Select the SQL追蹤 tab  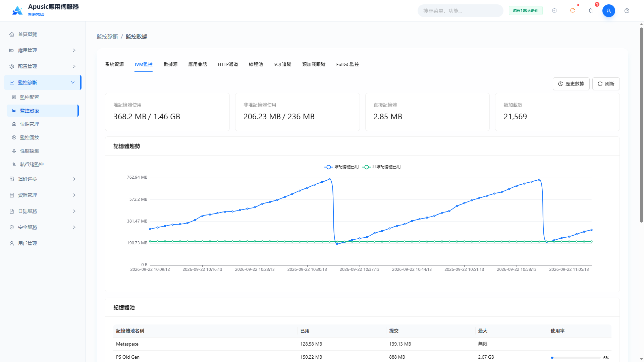[x=282, y=64]
